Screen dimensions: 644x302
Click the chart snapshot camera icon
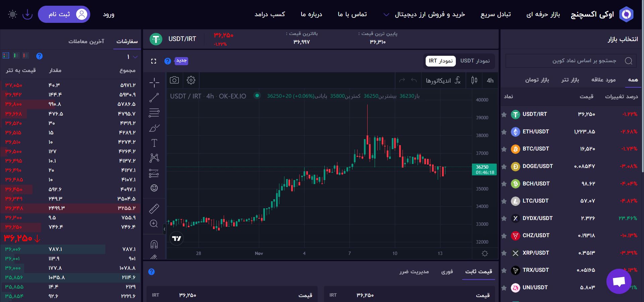coord(174,80)
